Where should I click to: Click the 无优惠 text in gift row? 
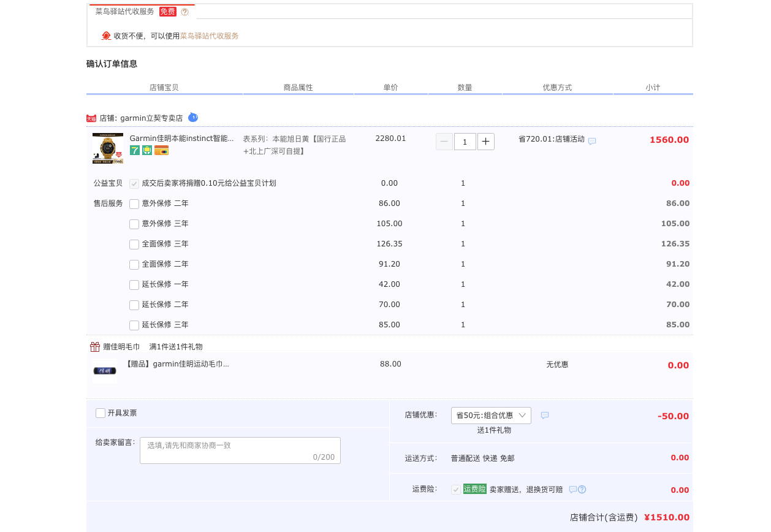click(x=557, y=365)
